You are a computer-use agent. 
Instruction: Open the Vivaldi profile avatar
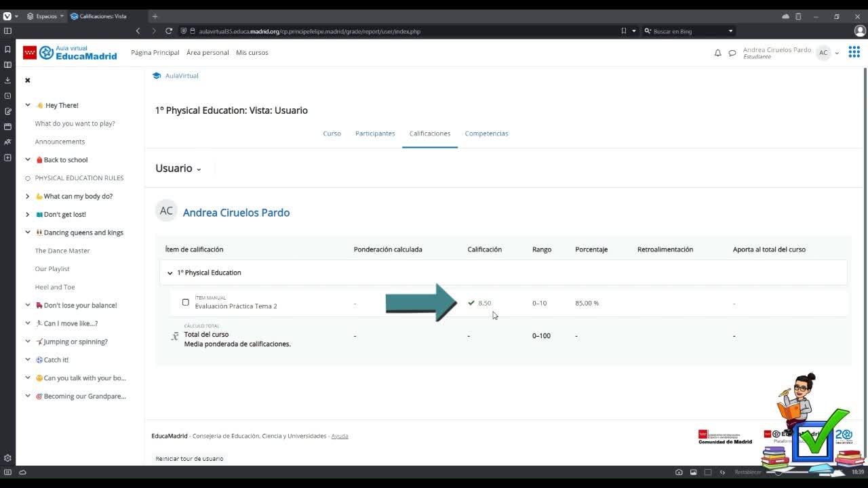(x=860, y=31)
